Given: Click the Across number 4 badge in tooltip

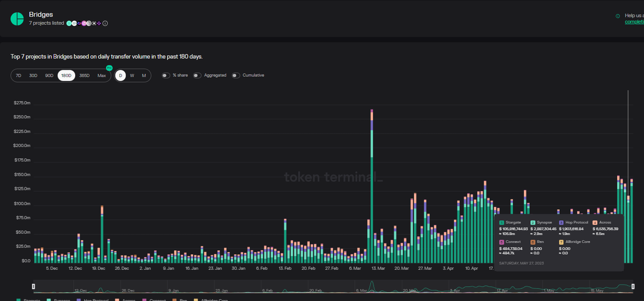Looking at the screenshot, I should click(x=595, y=222).
